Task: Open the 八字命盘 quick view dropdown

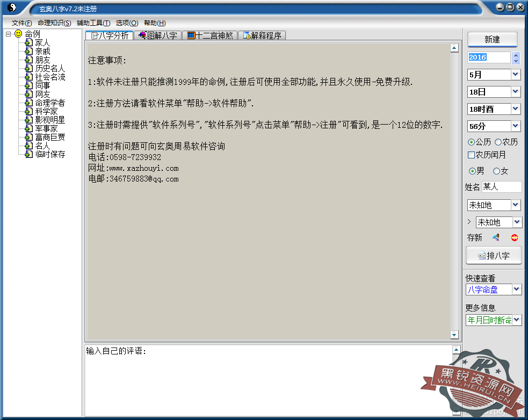Action: pyautogui.click(x=517, y=289)
